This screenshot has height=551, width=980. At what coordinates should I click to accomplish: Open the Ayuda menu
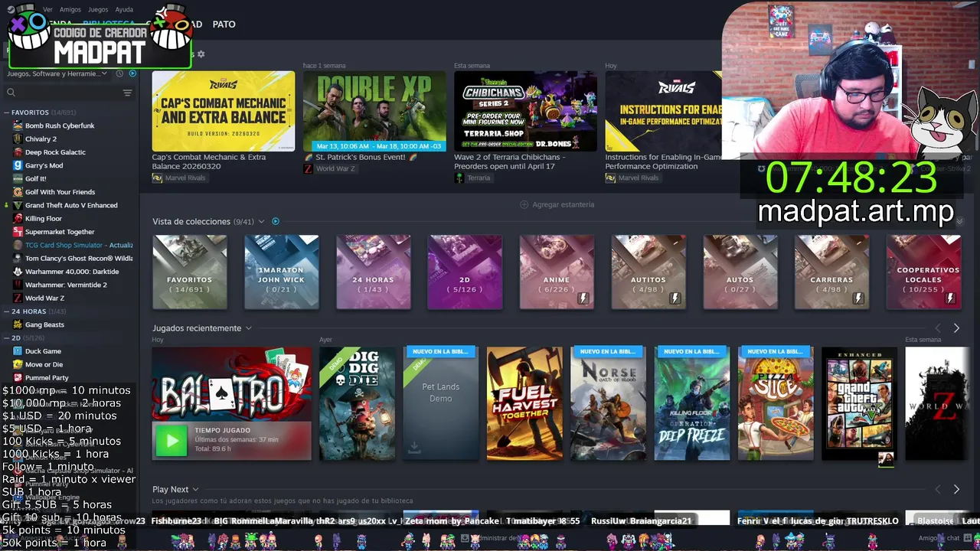[124, 9]
